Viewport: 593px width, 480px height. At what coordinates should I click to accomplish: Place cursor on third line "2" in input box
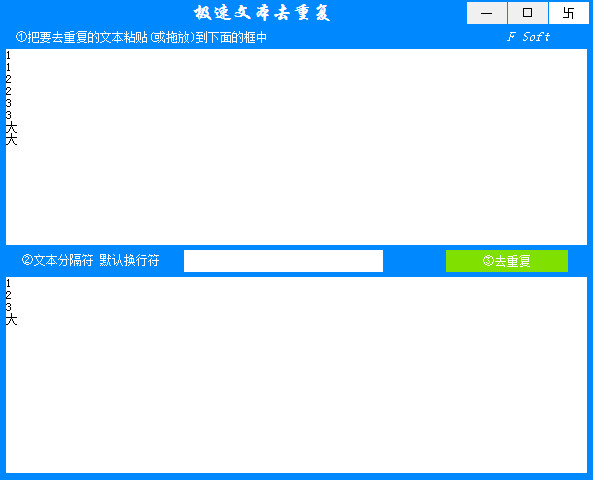point(8,79)
